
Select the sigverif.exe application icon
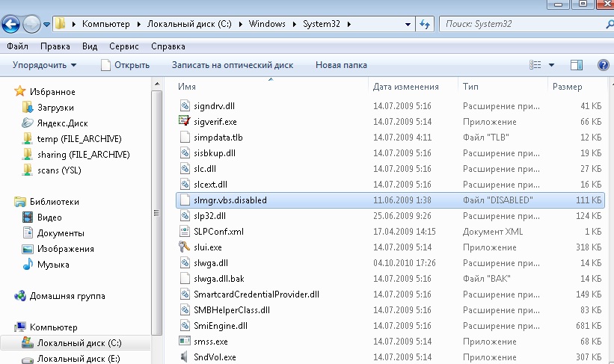[x=185, y=121]
